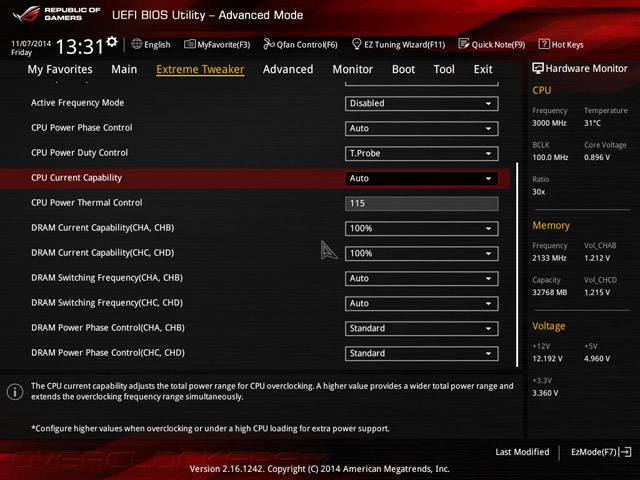Click the info icon beside help text
Image resolution: width=640 pixels, height=480 pixels.
[x=15, y=392]
